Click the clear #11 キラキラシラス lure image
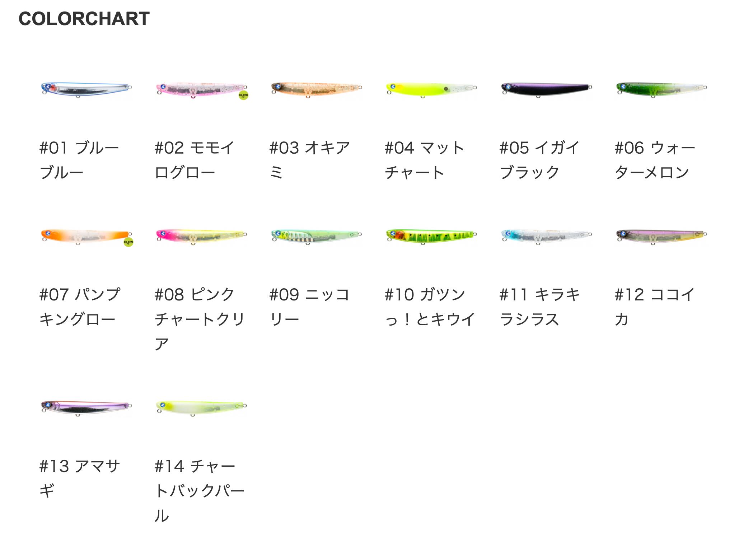Image resolution: width=730 pixels, height=560 pixels. coord(546,236)
